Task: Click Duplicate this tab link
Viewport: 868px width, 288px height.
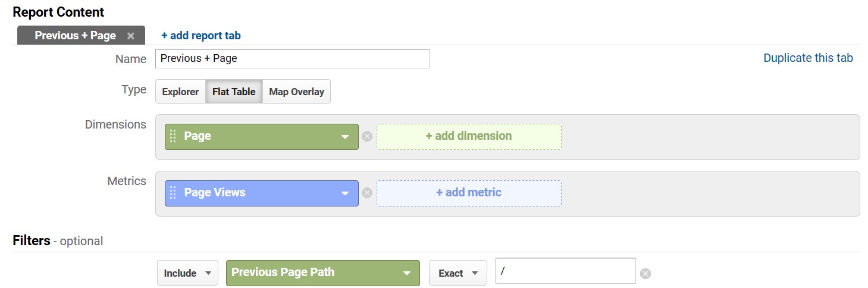Action: tap(808, 58)
